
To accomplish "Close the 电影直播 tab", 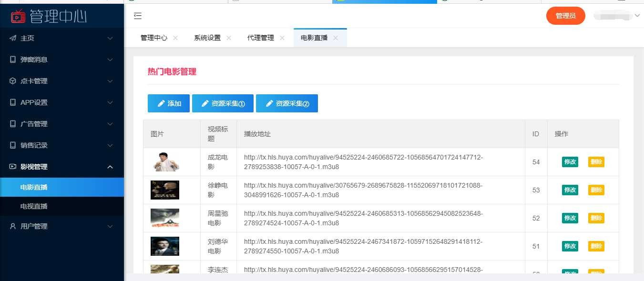I will [x=336, y=38].
